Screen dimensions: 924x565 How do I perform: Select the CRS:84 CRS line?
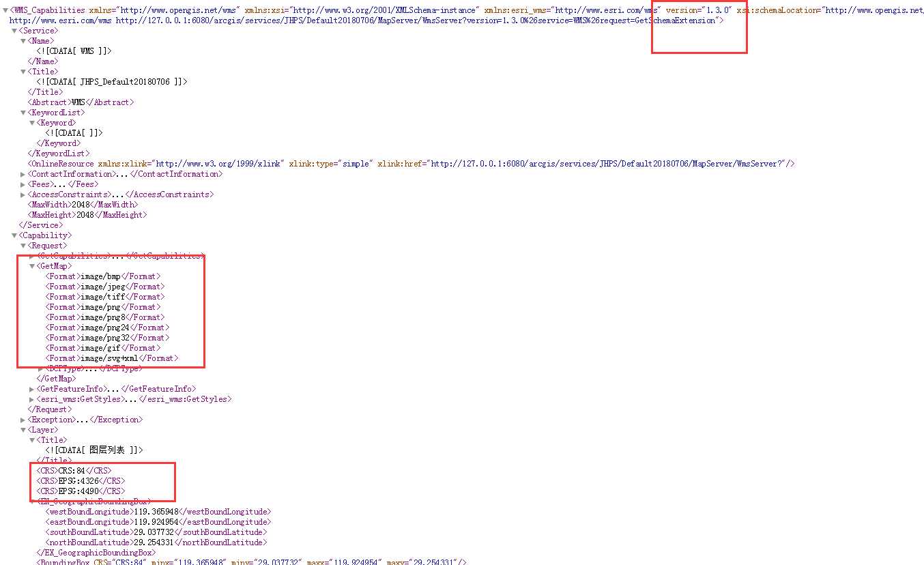pos(74,471)
